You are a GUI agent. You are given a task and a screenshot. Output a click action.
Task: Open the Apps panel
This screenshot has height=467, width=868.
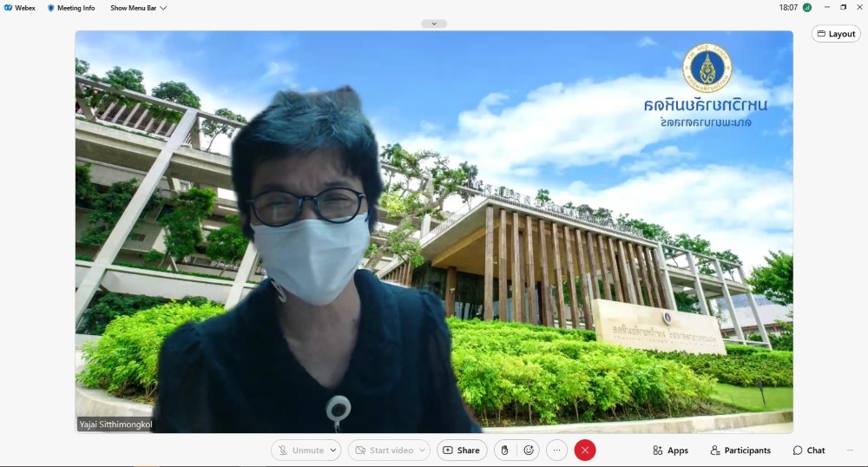(670, 451)
